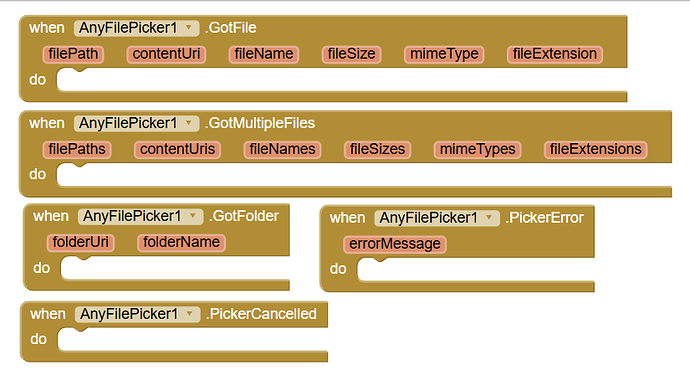The width and height of the screenshot is (690, 374).
Task: Click the "when" label of GotMultipleFiles block
Action: point(47,123)
